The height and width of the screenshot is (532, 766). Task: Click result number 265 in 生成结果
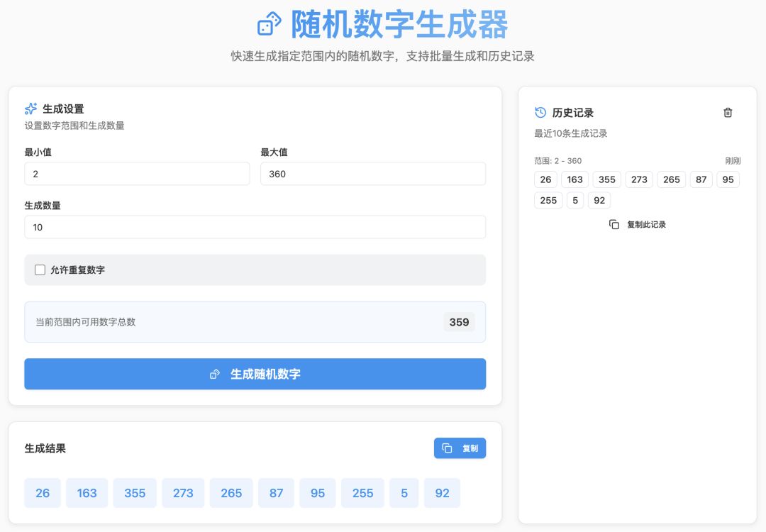[231, 493]
